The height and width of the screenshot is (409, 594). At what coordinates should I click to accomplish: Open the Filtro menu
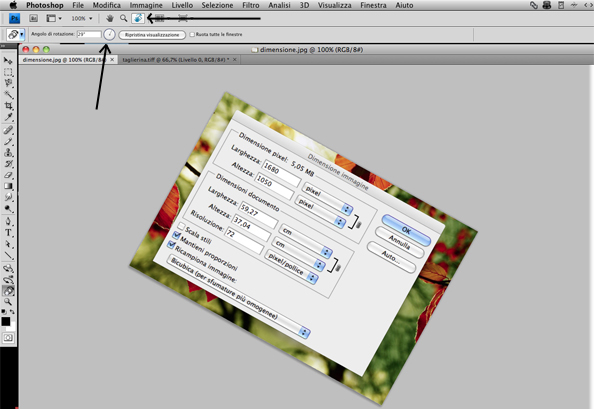[251, 5]
